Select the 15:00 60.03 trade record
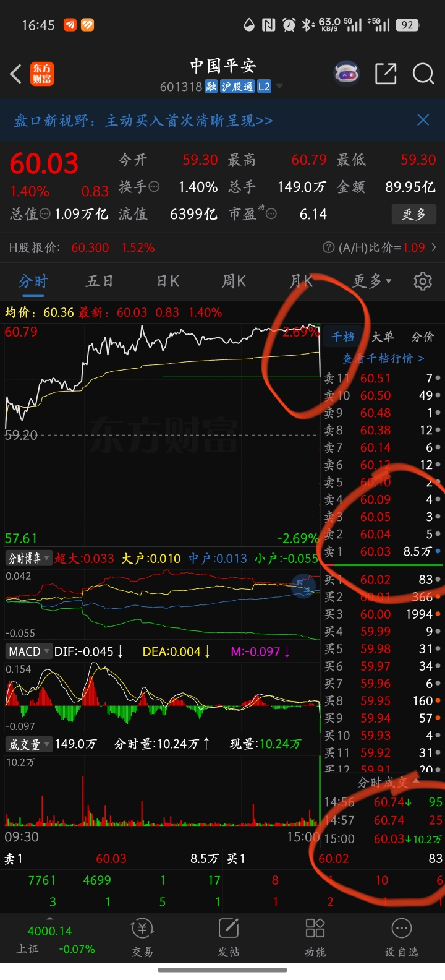 tap(383, 839)
